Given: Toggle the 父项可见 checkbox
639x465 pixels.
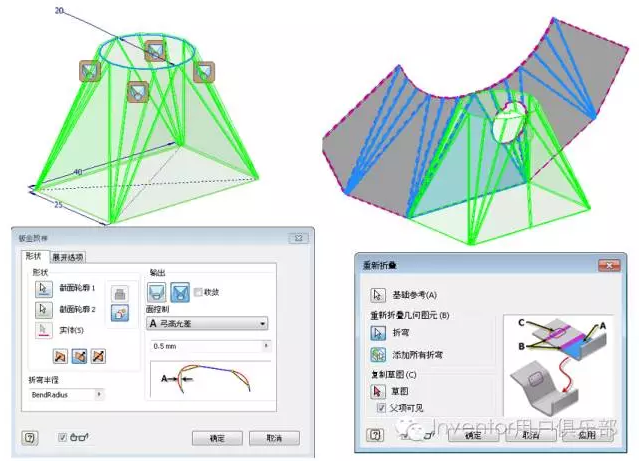Looking at the screenshot, I should [381, 409].
